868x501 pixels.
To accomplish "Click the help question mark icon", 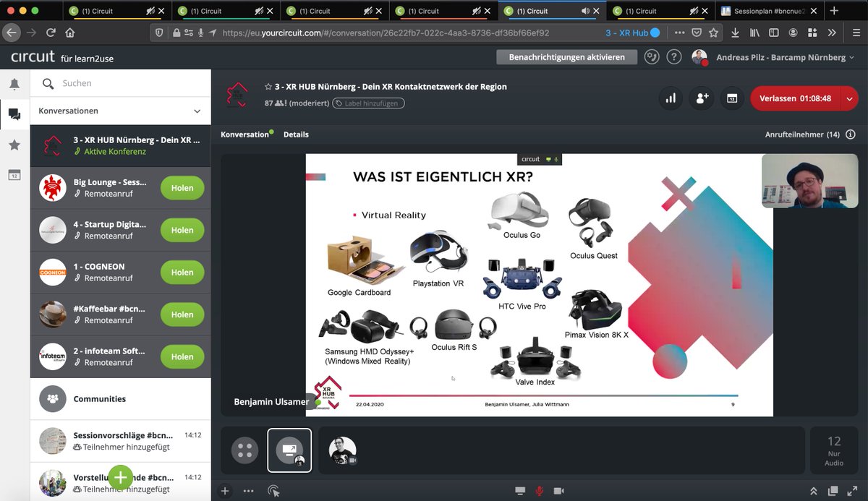I will (673, 57).
